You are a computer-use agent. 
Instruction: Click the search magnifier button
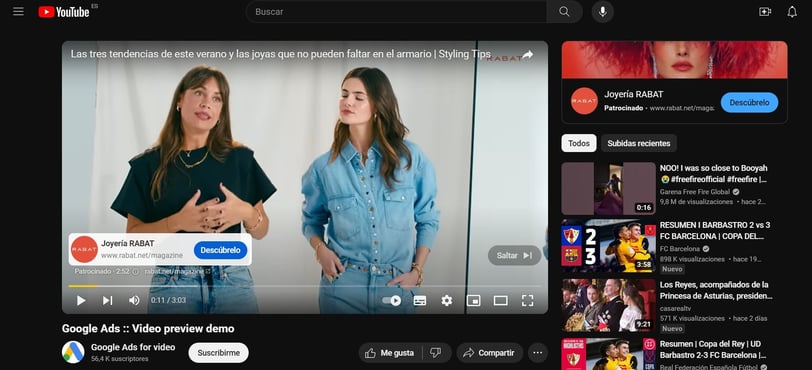[x=564, y=11]
